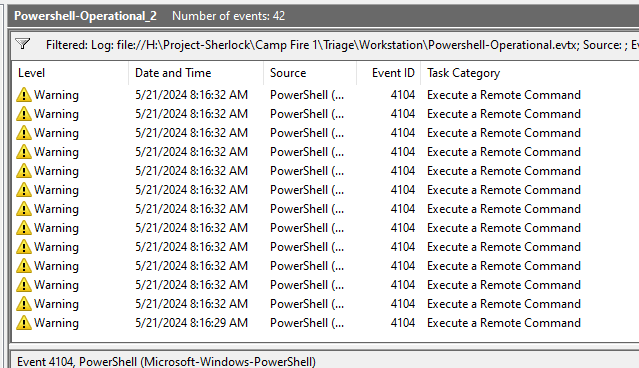Viewport: 639px width, 368px height.
Task: Sort events by Level column header
Action: click(x=31, y=73)
